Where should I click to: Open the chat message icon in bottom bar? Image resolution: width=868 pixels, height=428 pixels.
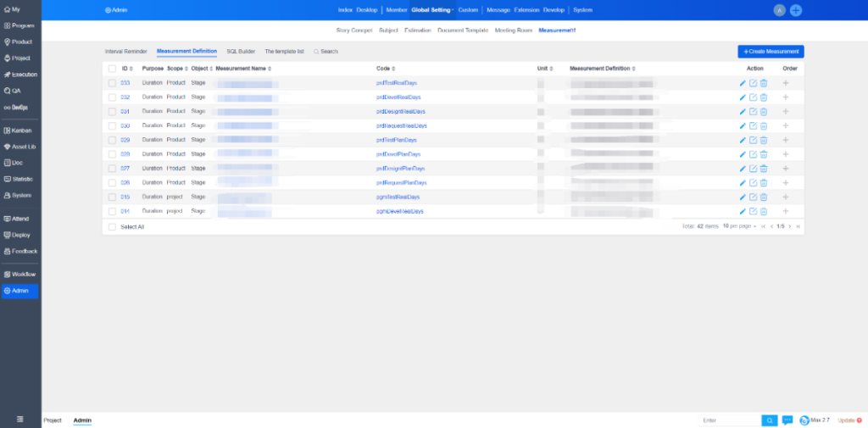coord(787,420)
